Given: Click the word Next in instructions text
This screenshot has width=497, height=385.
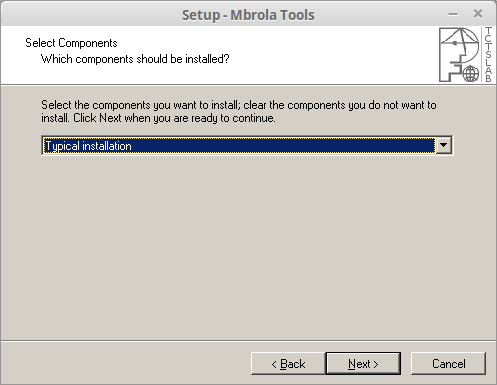Looking at the screenshot, I should [110, 118].
